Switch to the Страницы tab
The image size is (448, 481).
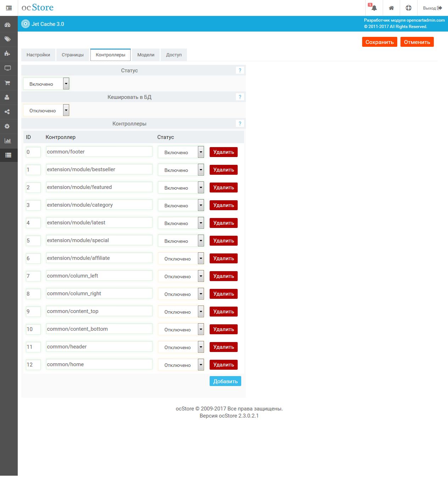coord(73,55)
